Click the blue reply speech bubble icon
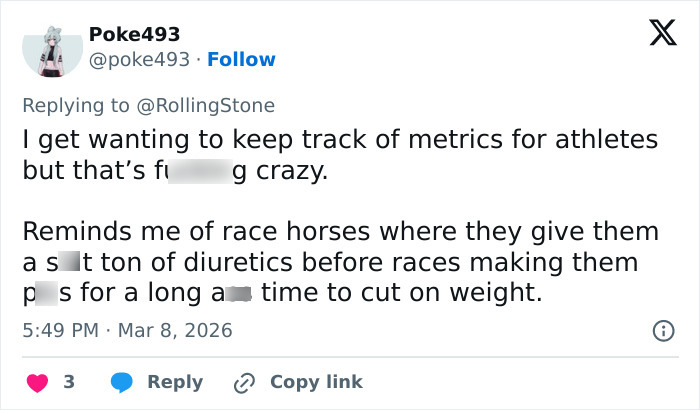This screenshot has width=700, height=410. tap(122, 382)
